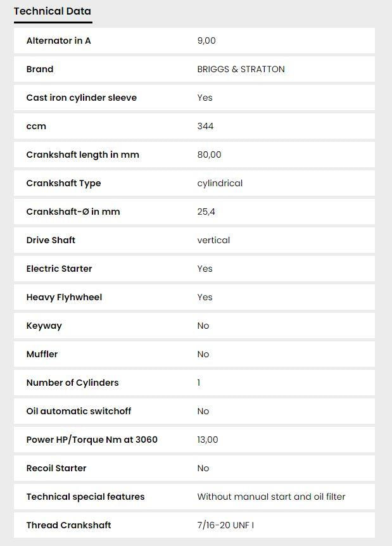Click the vertical Drive Shaft value
392x546 pixels.
pyautogui.click(x=213, y=240)
